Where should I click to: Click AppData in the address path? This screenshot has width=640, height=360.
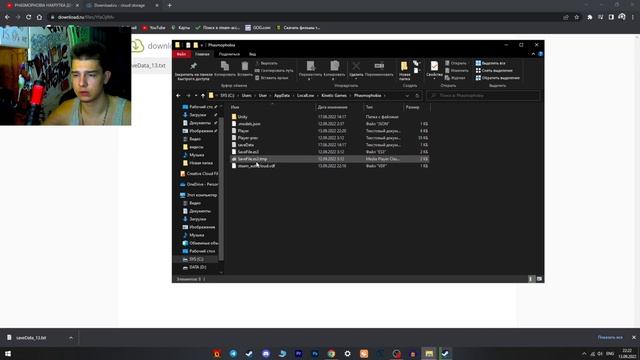coord(282,96)
